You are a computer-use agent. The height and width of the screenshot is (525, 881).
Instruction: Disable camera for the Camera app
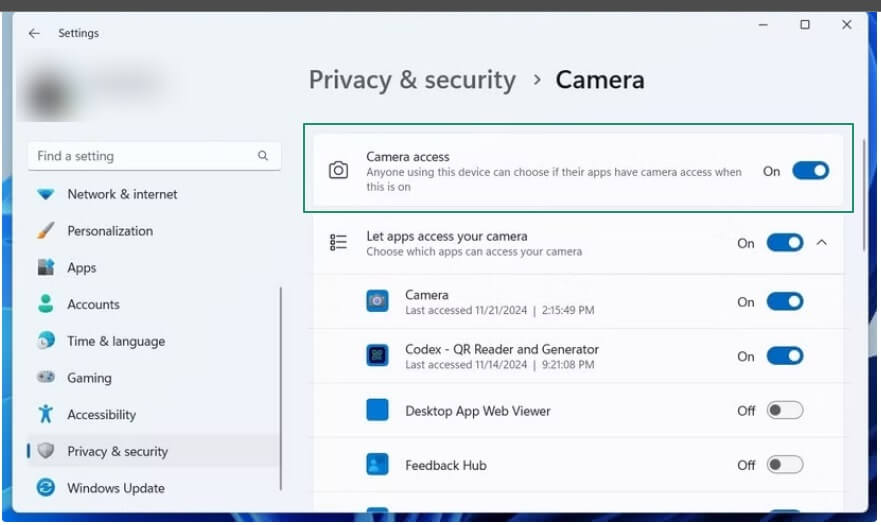[x=785, y=301]
